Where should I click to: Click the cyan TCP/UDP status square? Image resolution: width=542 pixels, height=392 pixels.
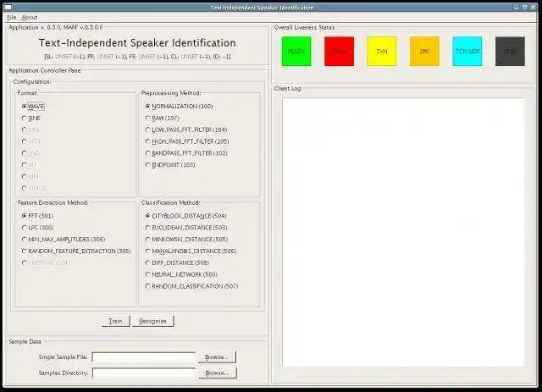[467, 51]
